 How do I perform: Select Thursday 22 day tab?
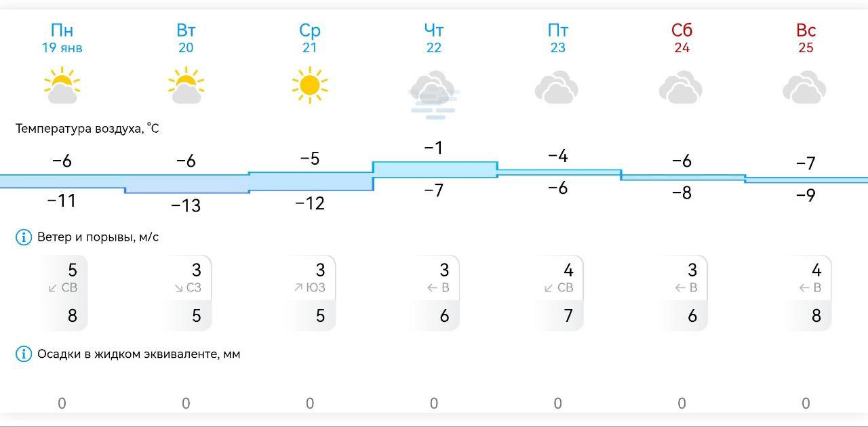pos(434,38)
